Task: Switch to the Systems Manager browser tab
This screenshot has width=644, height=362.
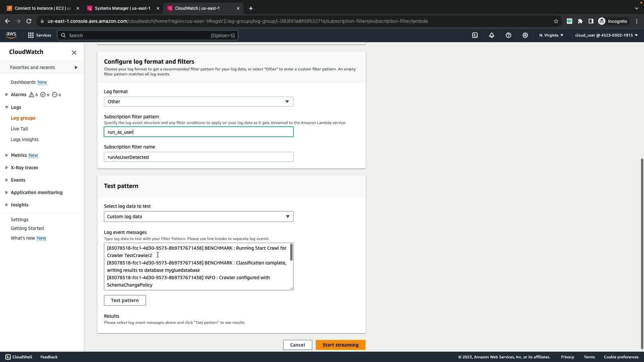Action: coord(122,8)
